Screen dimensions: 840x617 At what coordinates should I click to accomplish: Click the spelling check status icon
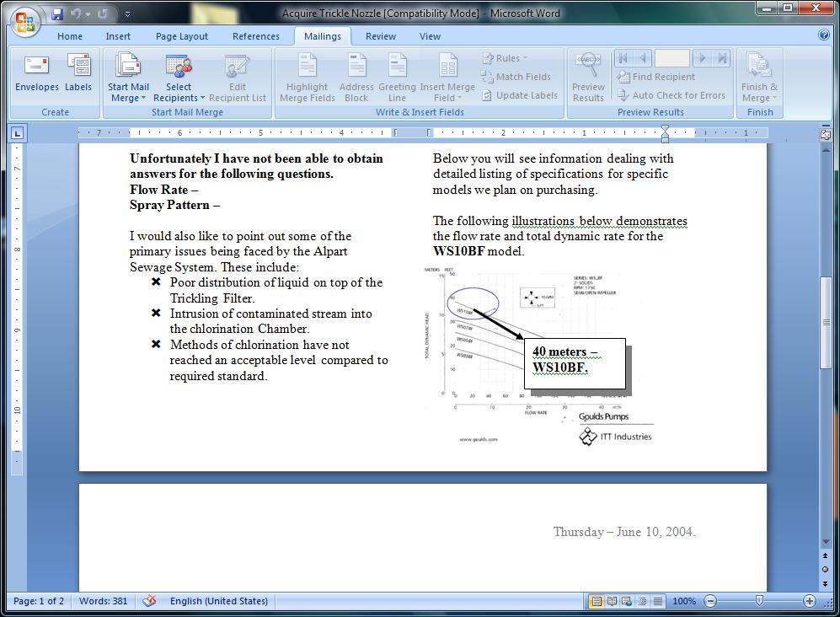[149, 601]
